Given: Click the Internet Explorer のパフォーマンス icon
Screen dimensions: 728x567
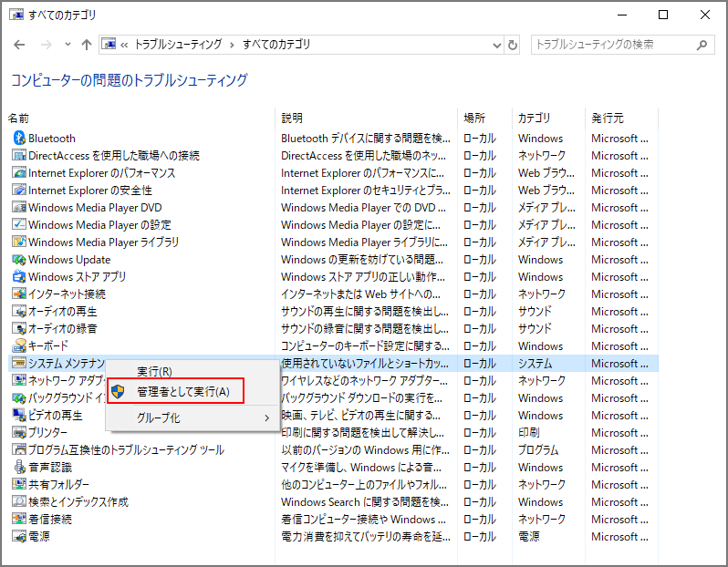Looking at the screenshot, I should click(x=19, y=173).
